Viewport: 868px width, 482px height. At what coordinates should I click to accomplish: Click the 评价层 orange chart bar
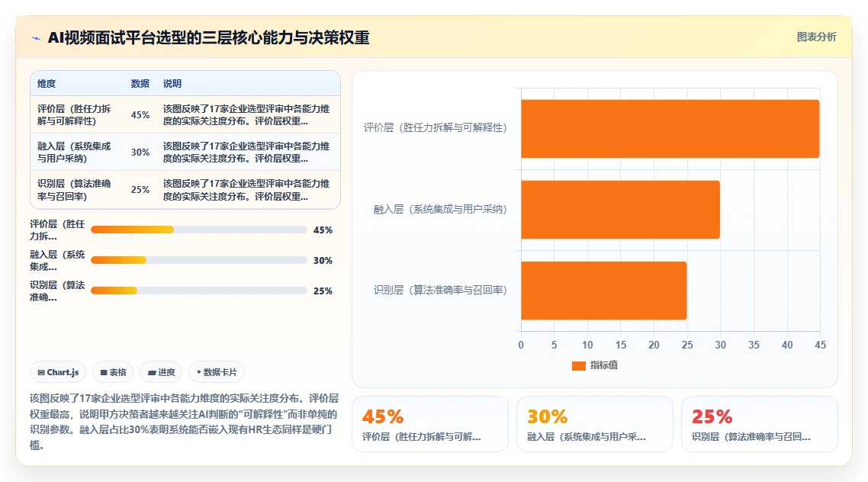point(670,129)
